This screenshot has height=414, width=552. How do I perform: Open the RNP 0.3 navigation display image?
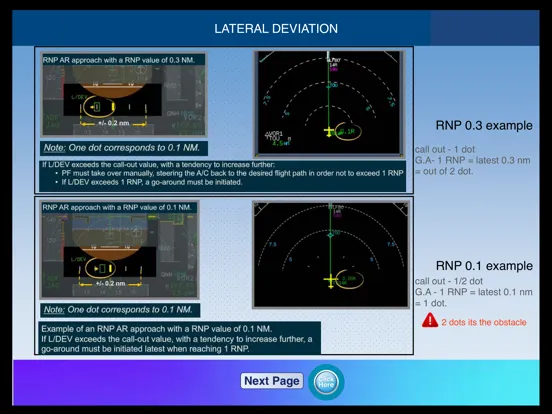click(x=329, y=104)
